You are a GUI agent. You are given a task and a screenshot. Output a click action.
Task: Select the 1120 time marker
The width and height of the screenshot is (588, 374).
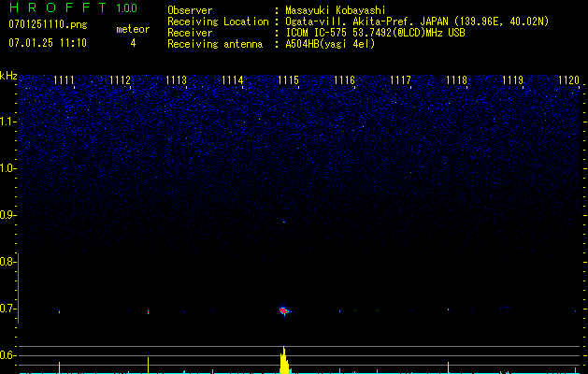click(568, 81)
